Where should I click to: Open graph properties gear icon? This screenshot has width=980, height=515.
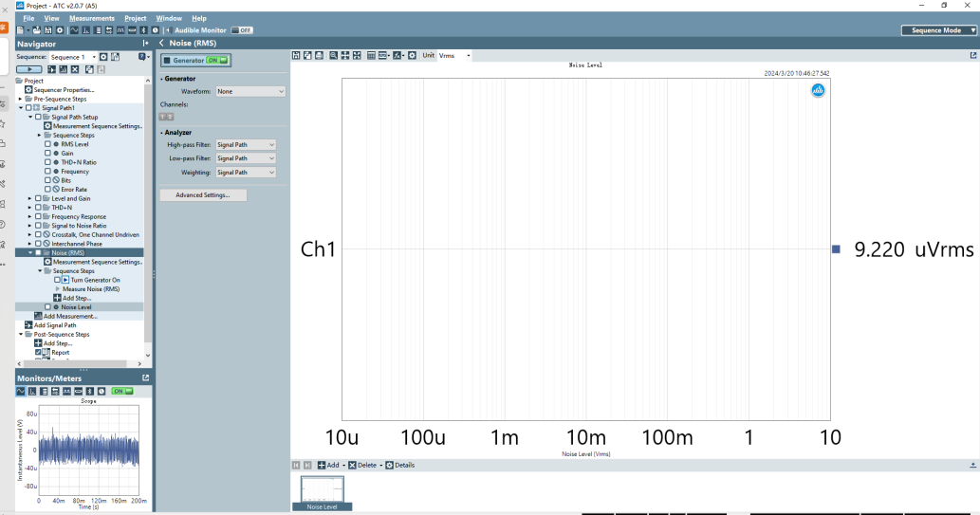coord(412,56)
